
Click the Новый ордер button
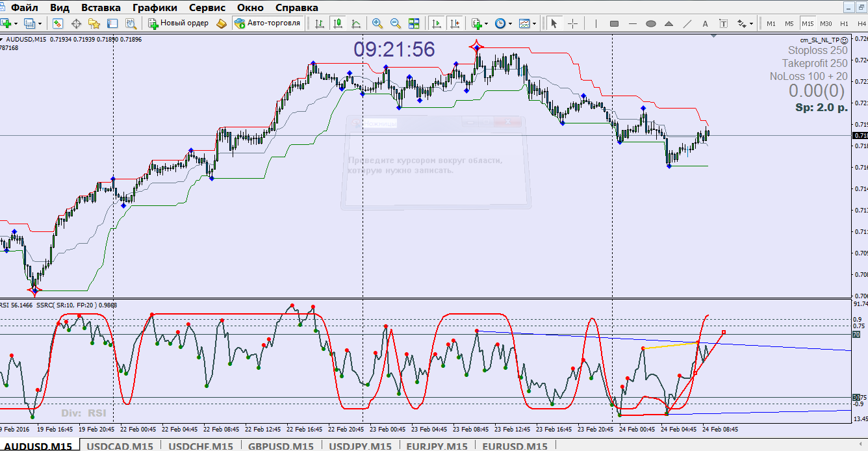pos(179,23)
